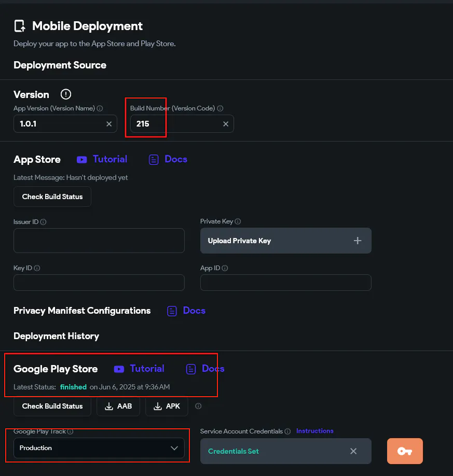The height and width of the screenshot is (476, 453).
Task: Focus the Issuer ID input field
Action: click(x=99, y=241)
